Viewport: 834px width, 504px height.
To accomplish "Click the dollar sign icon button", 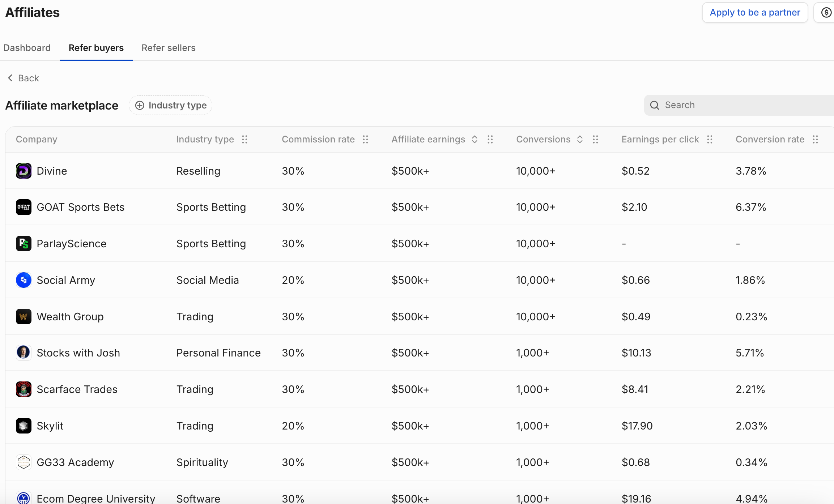I will coord(826,13).
